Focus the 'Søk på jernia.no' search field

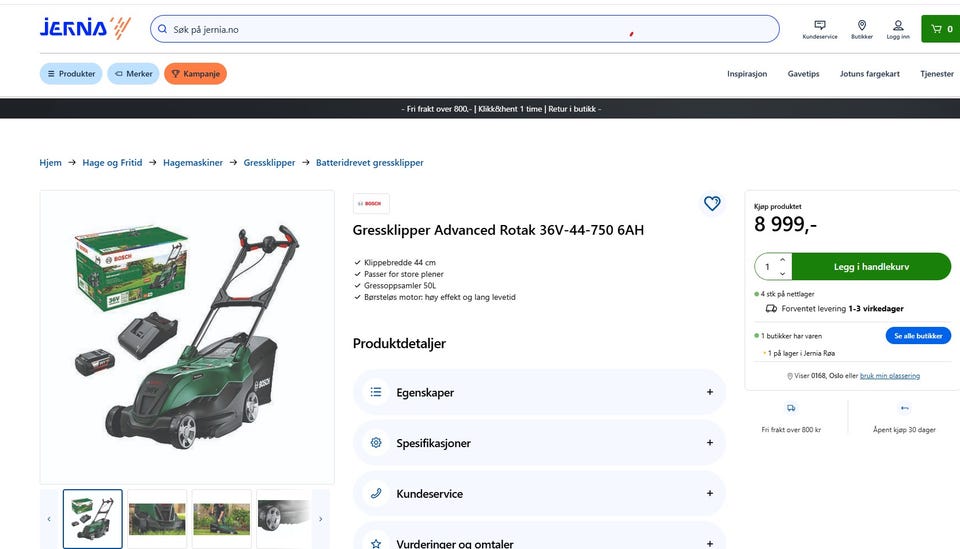pyautogui.click(x=465, y=29)
